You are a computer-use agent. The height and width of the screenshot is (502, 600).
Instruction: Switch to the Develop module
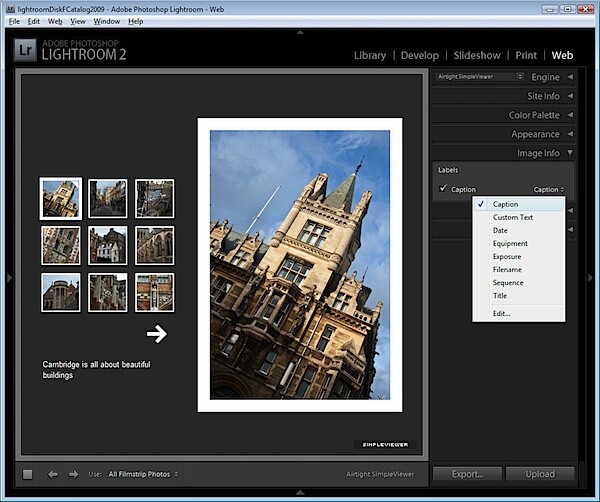pos(420,55)
